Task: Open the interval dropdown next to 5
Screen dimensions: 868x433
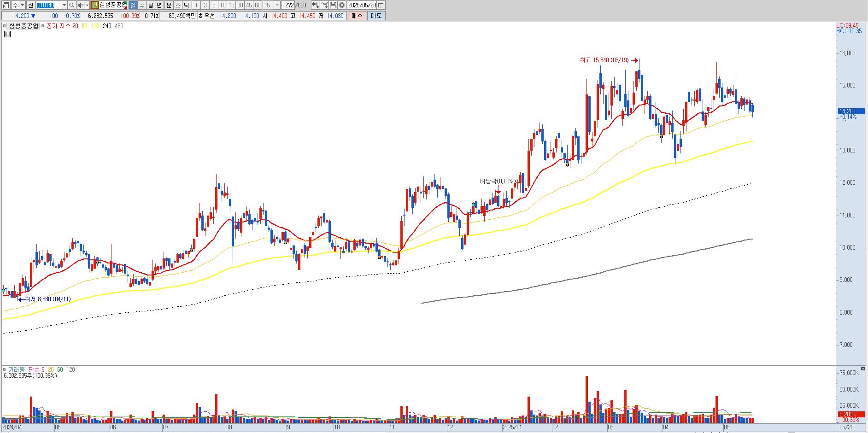Action: (x=277, y=5)
